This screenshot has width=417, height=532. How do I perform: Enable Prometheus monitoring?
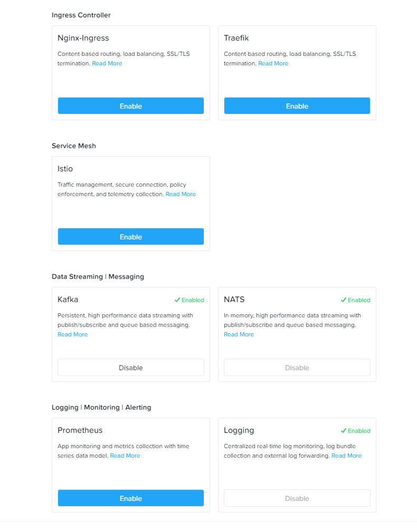[131, 498]
